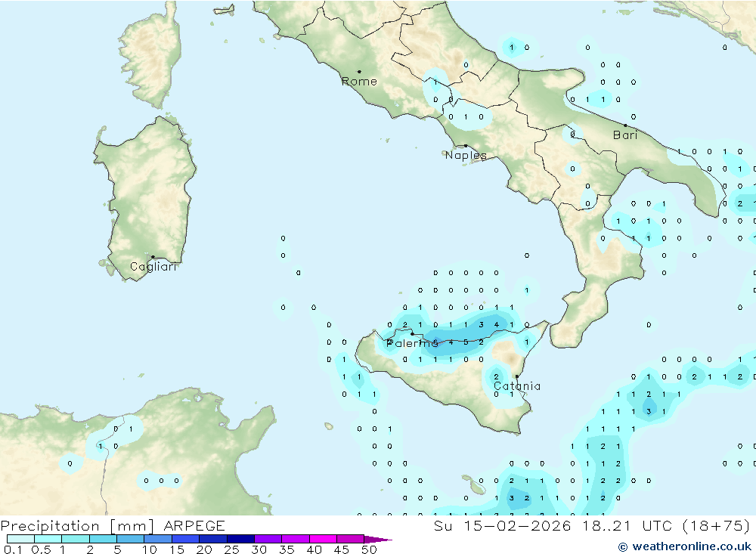This screenshot has width=756, height=554.
Task: Click the '35' legend value
Action: 287,549
